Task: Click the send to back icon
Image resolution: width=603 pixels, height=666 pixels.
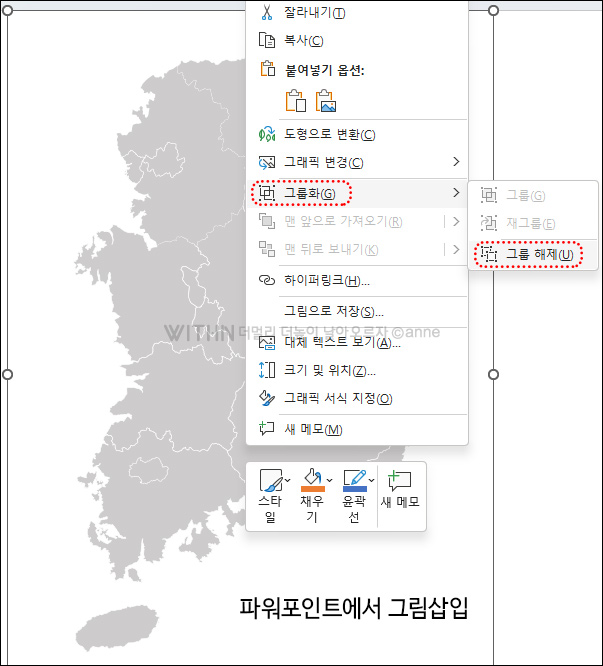Action: tap(267, 249)
